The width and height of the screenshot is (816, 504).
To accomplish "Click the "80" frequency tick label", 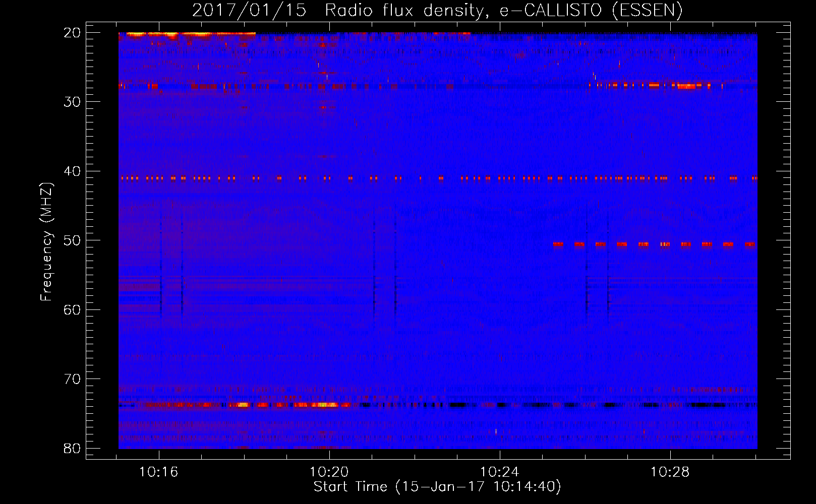I will click(72, 448).
